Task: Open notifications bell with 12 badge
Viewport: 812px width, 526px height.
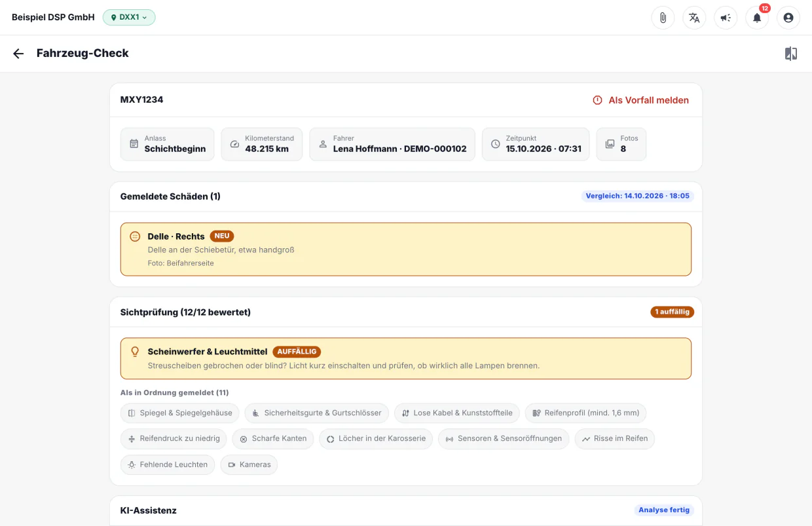Action: coord(757,18)
